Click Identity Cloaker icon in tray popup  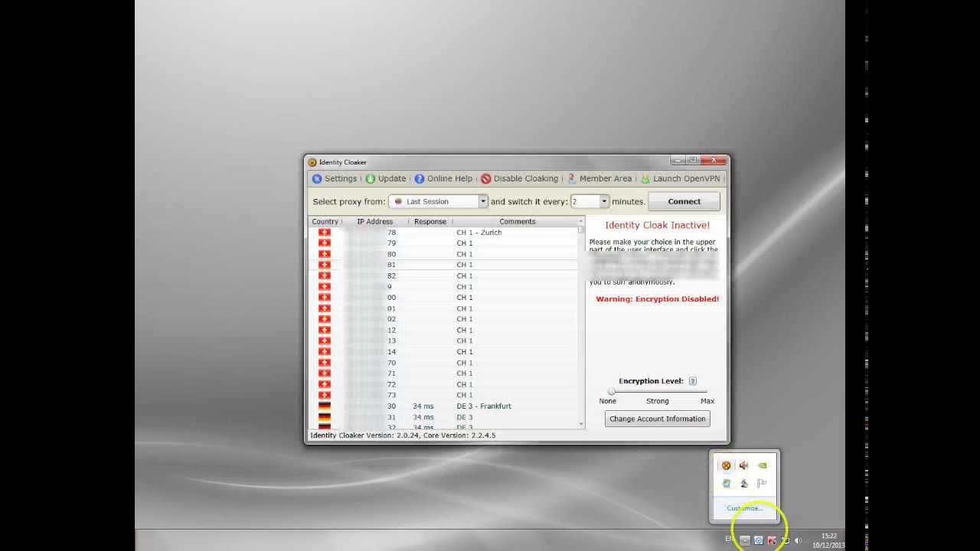coord(726,465)
